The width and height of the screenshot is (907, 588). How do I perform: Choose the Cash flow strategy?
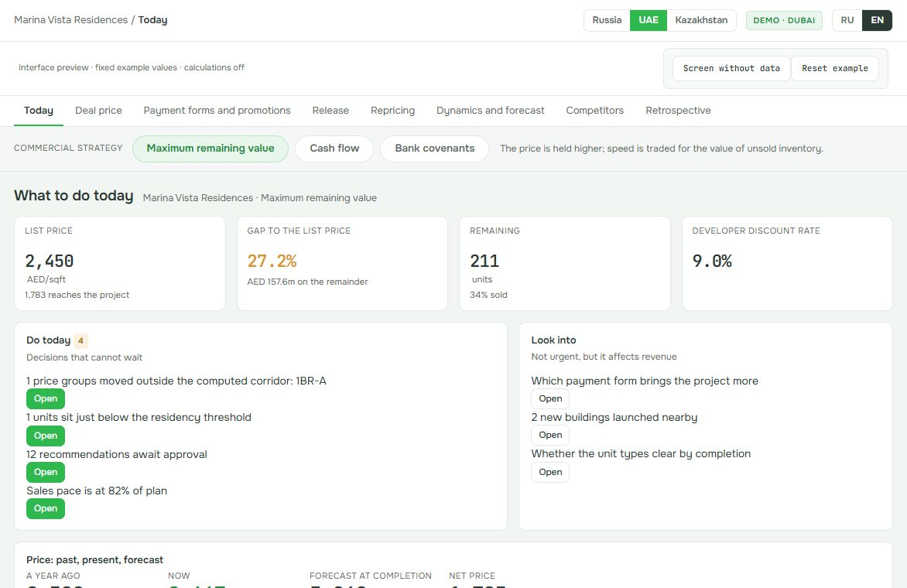[x=334, y=149]
